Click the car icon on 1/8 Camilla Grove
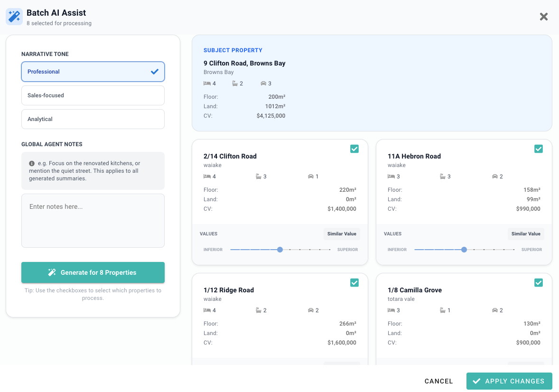Image resolution: width=559 pixels, height=392 pixels. [x=494, y=310]
